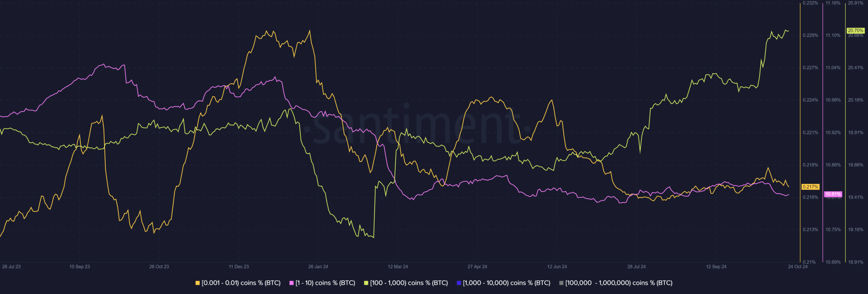
Task: Click the 0.229% axis value
Action: tap(810, 35)
